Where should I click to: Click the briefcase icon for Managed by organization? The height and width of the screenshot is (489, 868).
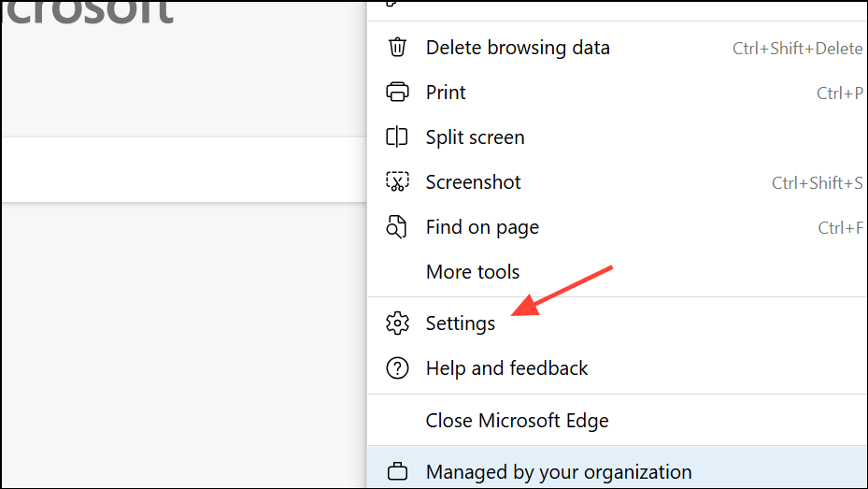coord(397,472)
